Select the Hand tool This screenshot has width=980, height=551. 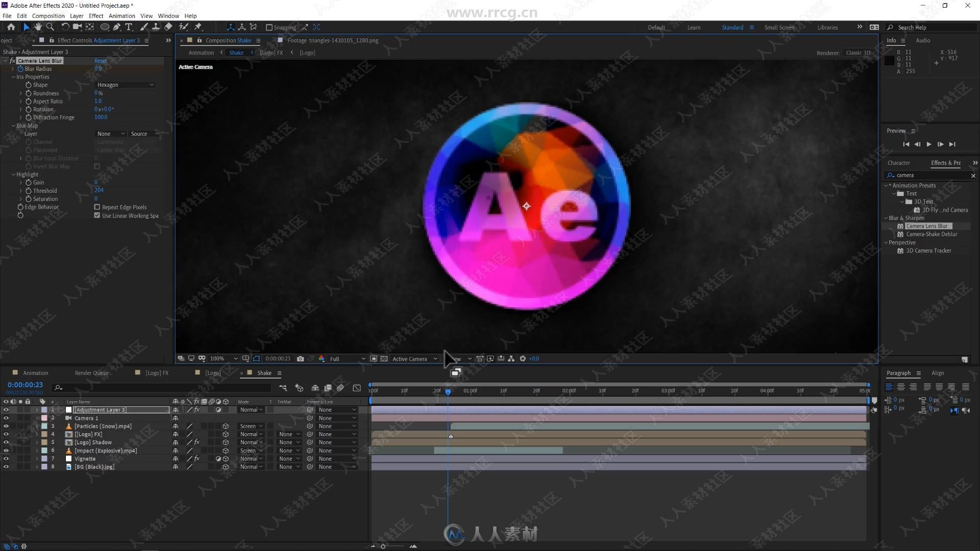click(38, 27)
